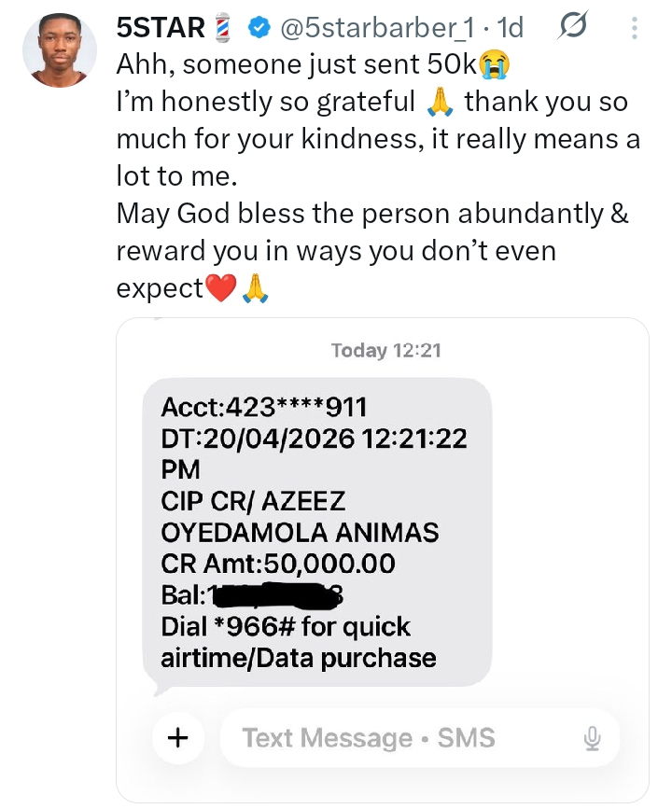Click the Grok icon on the post
The height and width of the screenshot is (809, 672).
tap(569, 29)
